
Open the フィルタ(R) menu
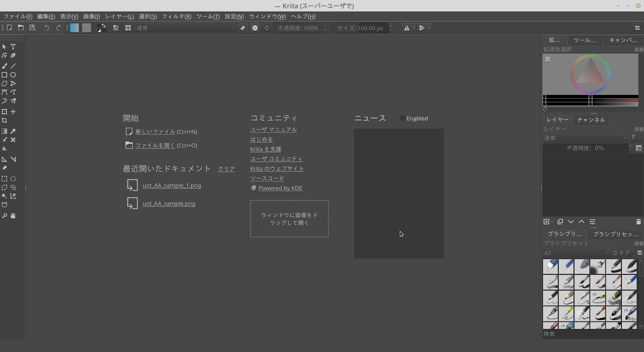[x=177, y=16]
